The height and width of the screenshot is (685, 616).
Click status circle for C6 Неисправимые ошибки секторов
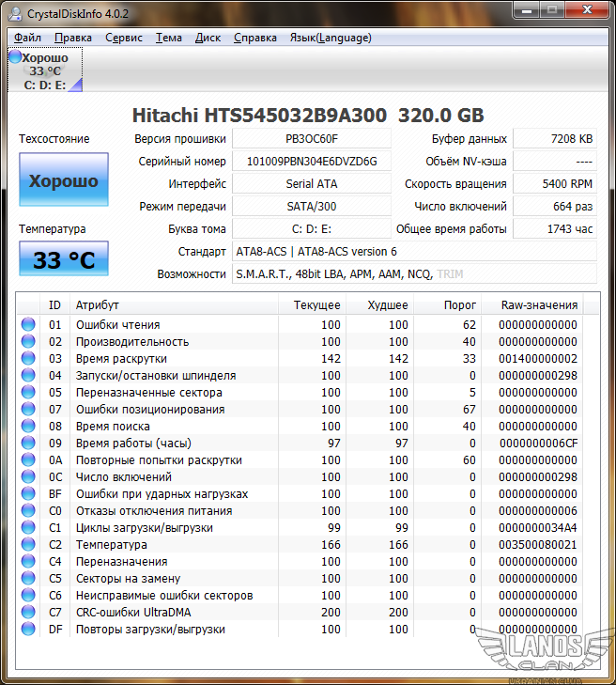28,595
